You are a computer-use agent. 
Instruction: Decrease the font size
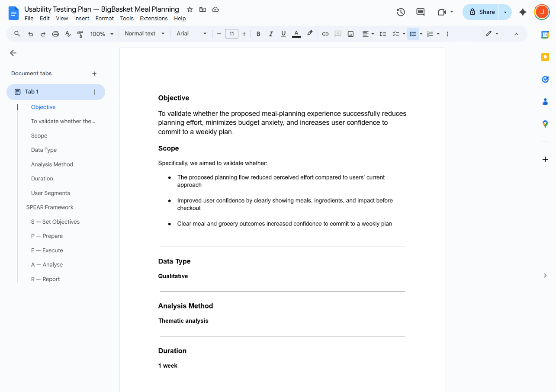click(219, 34)
